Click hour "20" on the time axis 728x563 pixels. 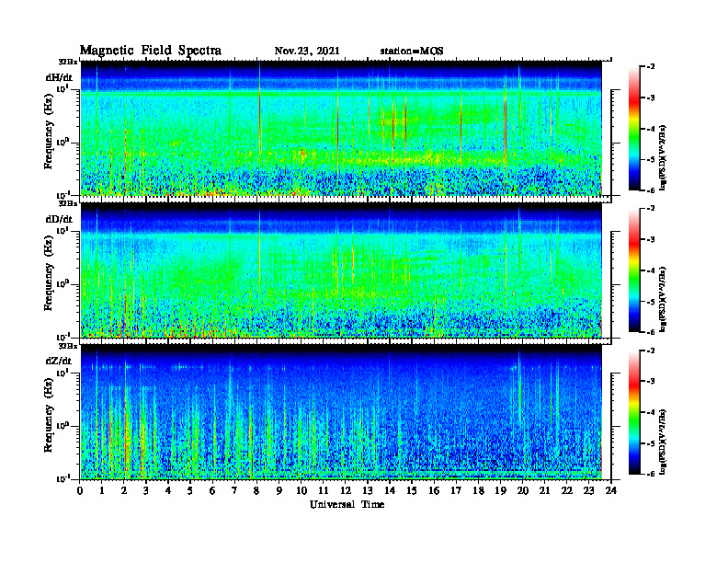(x=523, y=491)
